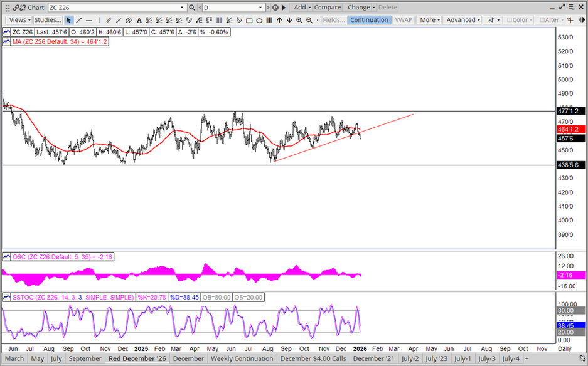
Task: Click the Compare button
Action: pos(328,8)
